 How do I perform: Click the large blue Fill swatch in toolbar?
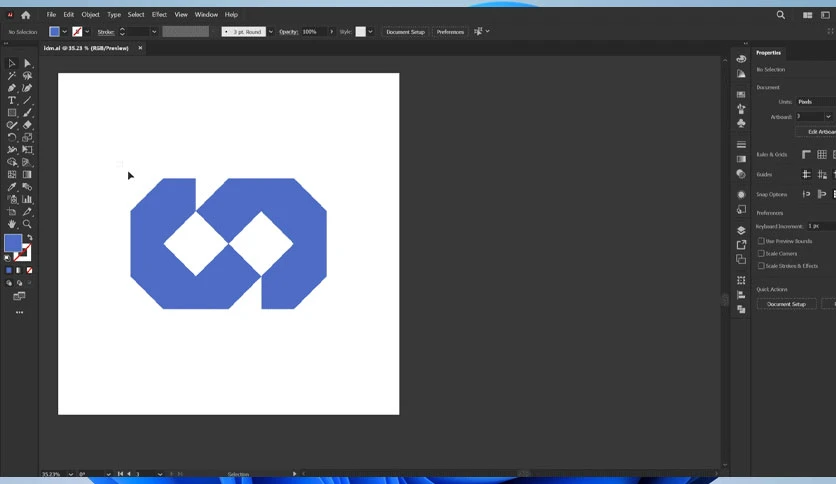pyautogui.click(x=13, y=243)
